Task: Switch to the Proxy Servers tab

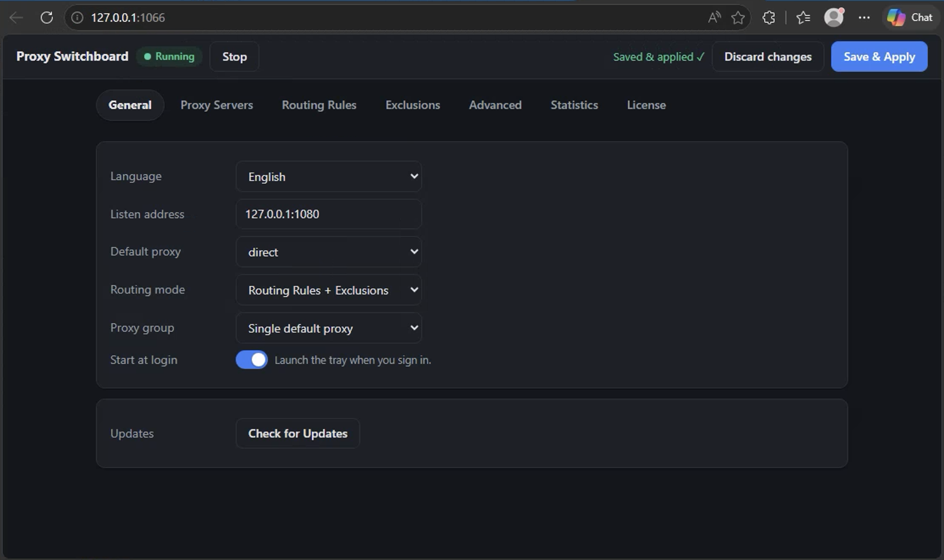Action: click(x=217, y=105)
